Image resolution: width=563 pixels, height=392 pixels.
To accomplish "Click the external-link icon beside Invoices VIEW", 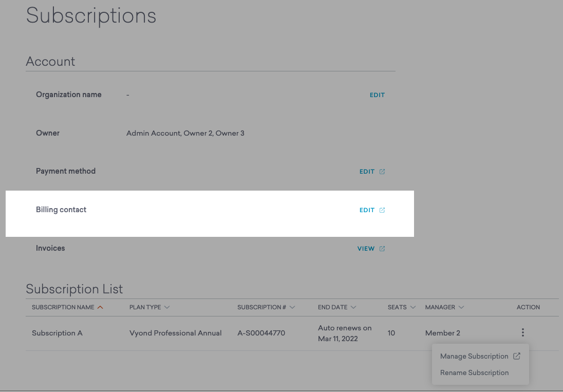I will pyautogui.click(x=382, y=248).
